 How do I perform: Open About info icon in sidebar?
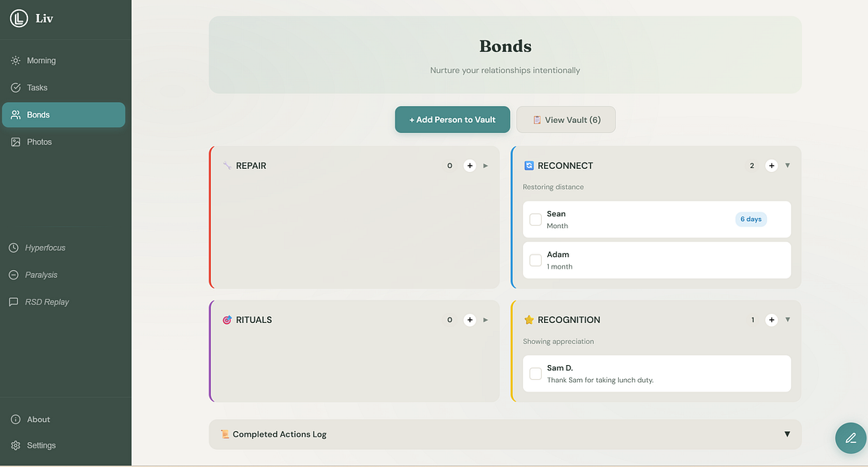coord(16,420)
